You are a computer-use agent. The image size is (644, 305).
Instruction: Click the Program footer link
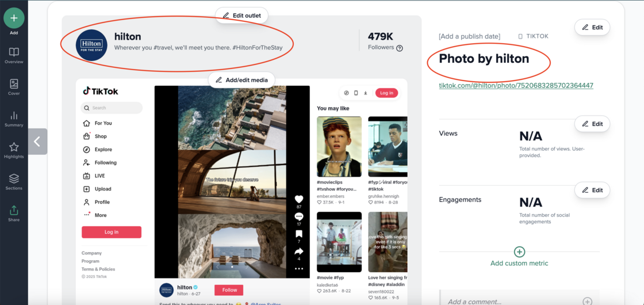tap(90, 261)
